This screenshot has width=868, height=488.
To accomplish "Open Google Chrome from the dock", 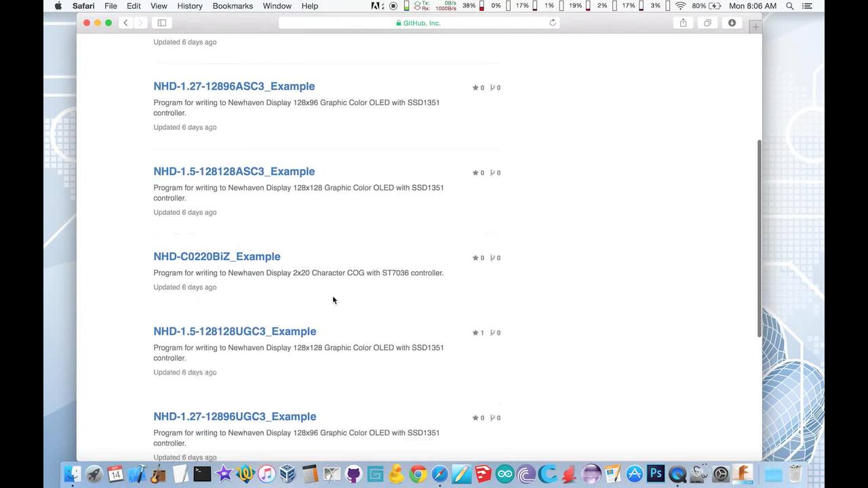I will pyautogui.click(x=418, y=474).
